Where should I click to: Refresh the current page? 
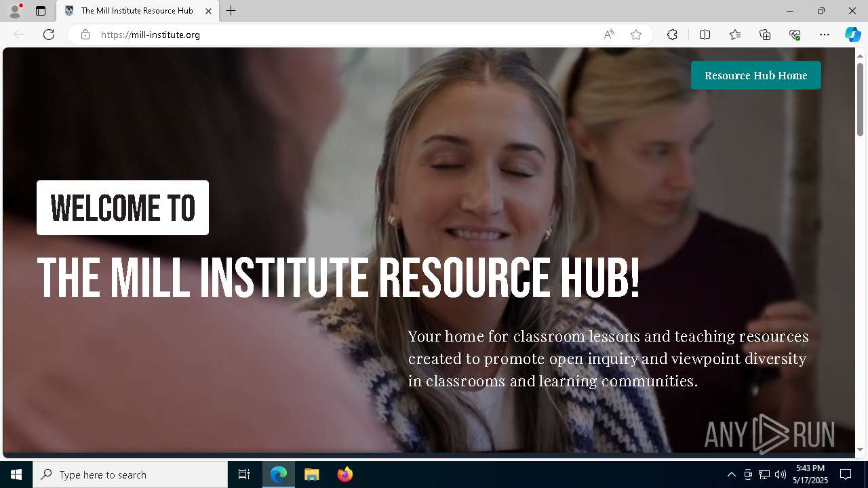49,35
